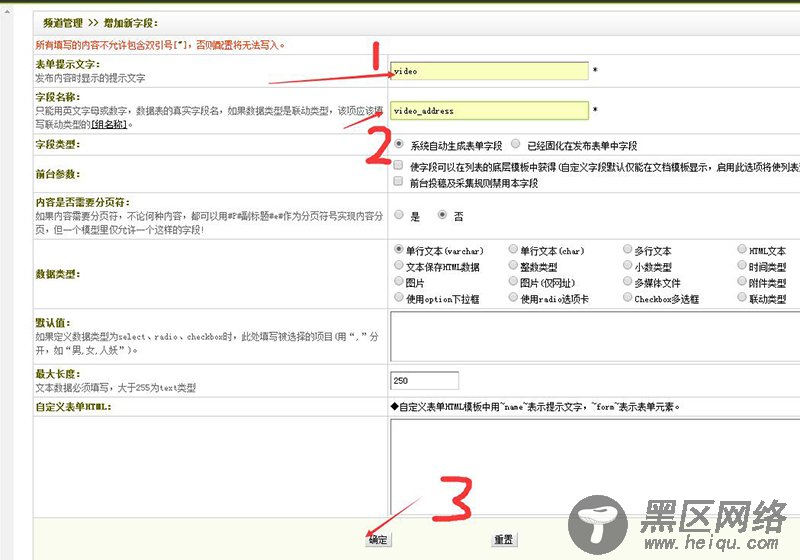
Task: Select data type 图片
Action: [399, 281]
